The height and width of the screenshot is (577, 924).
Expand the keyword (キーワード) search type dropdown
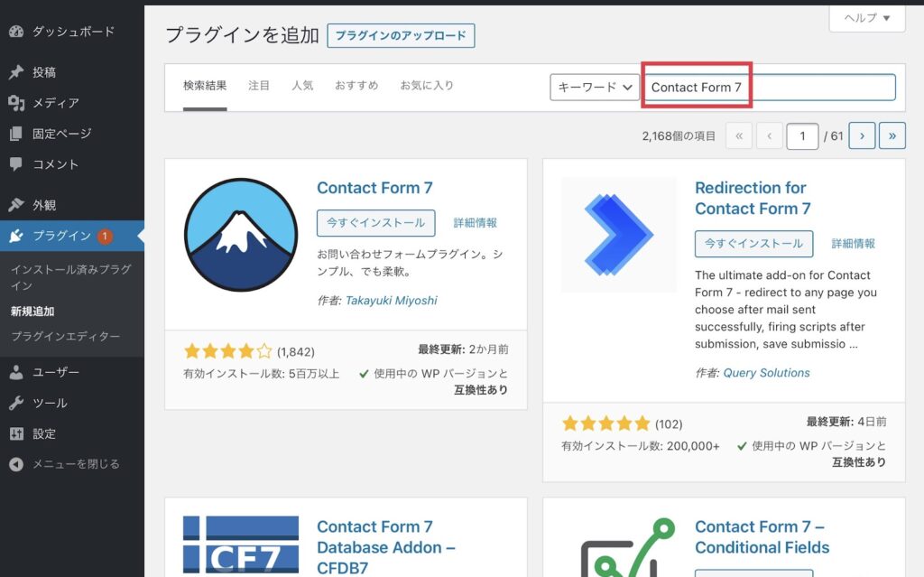595,88
